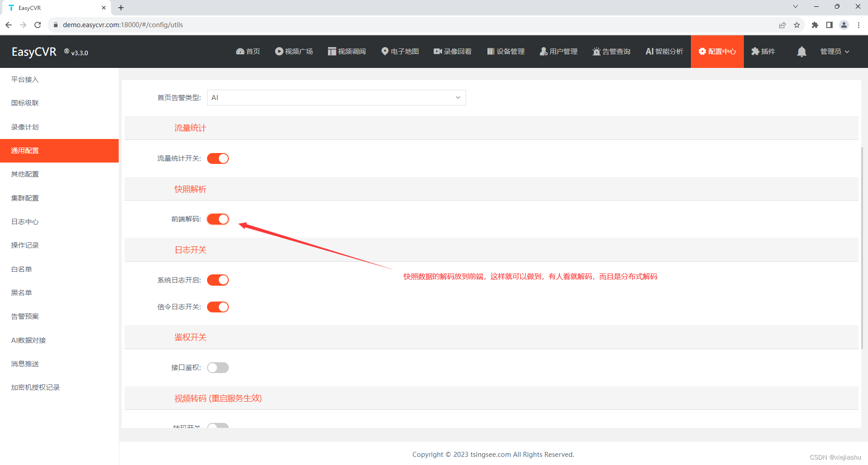The image size is (868, 465).
Task: Click the 快照解析 section heading
Action: pos(190,189)
